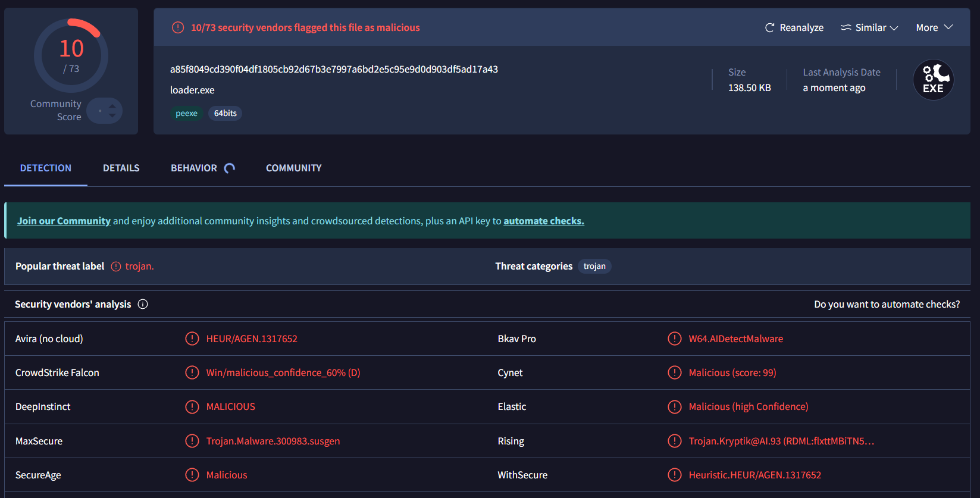980x498 pixels.
Task: Click the peexe tag
Action: (x=187, y=113)
